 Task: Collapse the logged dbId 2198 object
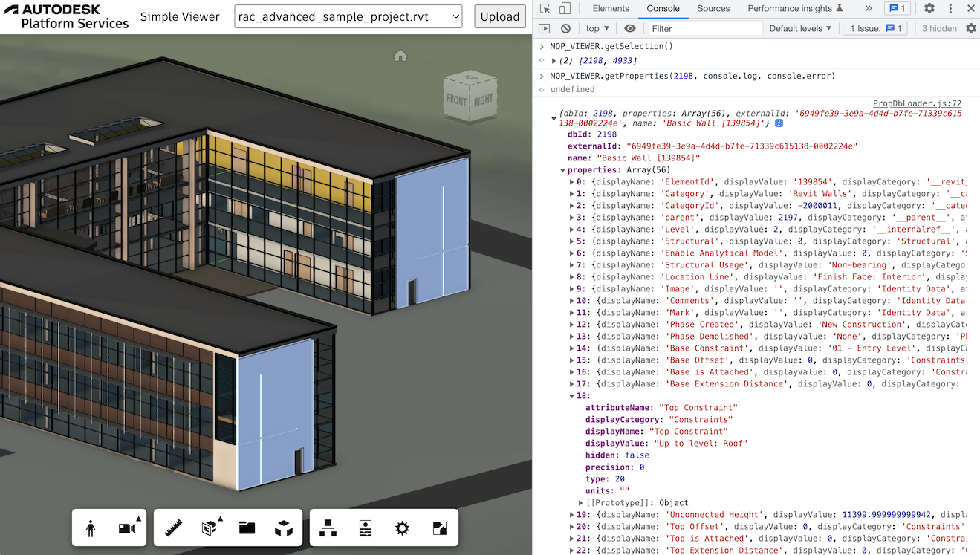pyautogui.click(x=554, y=118)
